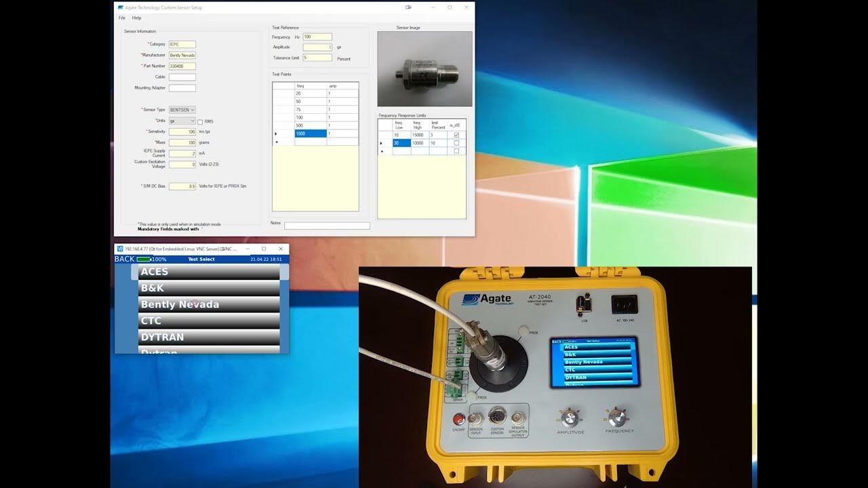The width and height of the screenshot is (868, 488).
Task: Select Test Points freq cell 75
Action: point(311,109)
